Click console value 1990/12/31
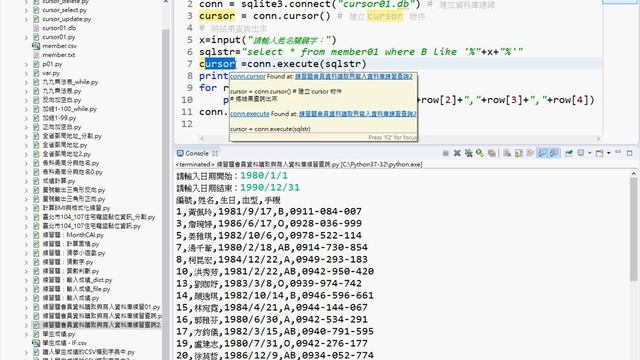The width and height of the screenshot is (640, 360). click(270, 187)
